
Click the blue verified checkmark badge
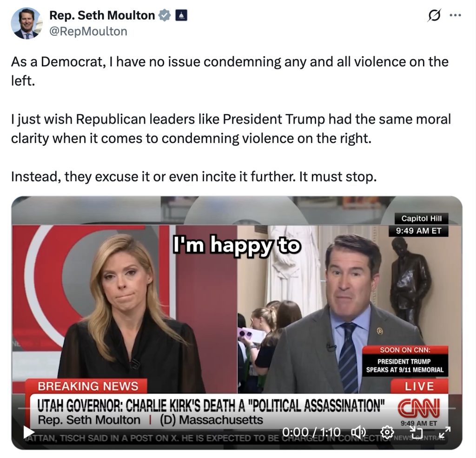tap(165, 15)
